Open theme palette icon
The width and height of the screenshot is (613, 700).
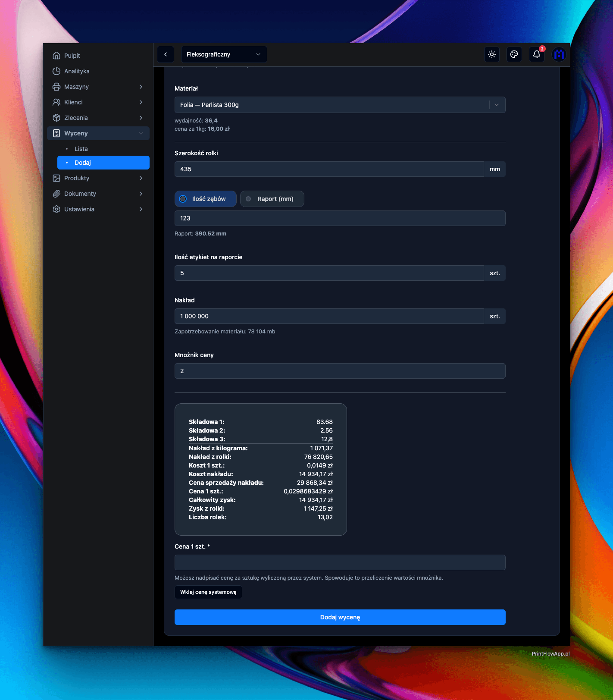(514, 54)
